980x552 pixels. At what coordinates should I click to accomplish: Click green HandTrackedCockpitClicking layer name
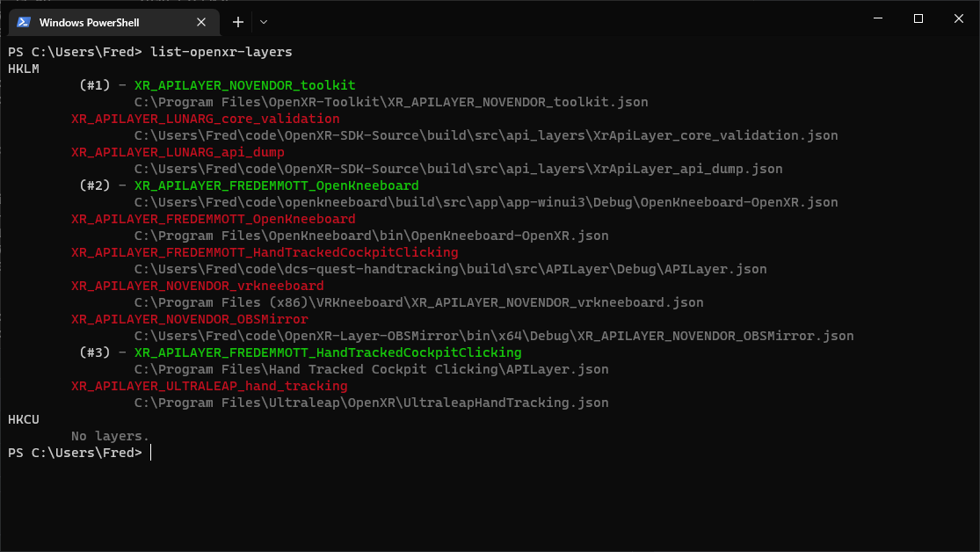328,352
